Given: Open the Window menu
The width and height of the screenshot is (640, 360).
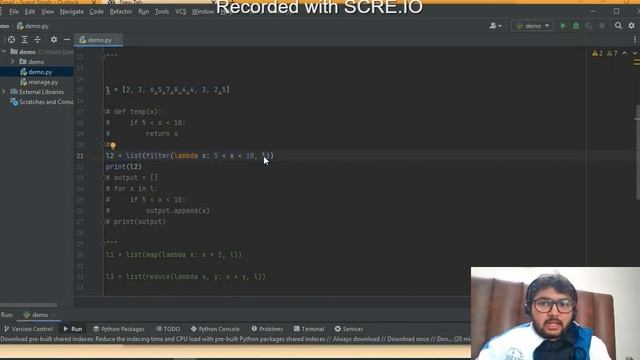Looking at the screenshot, I should (203, 11).
